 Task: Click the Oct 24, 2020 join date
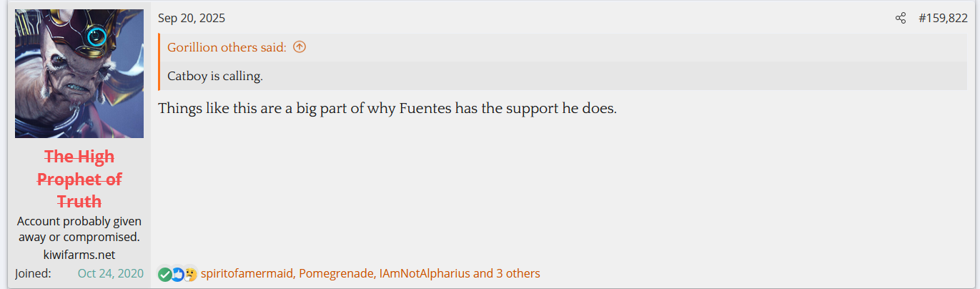point(111,273)
